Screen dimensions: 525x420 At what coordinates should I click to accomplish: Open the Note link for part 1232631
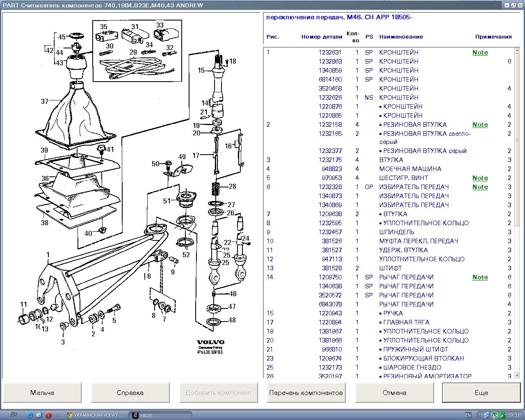click(480, 52)
